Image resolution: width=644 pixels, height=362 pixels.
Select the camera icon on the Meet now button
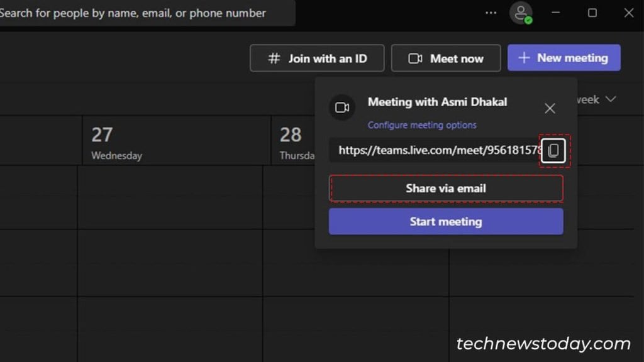point(414,58)
